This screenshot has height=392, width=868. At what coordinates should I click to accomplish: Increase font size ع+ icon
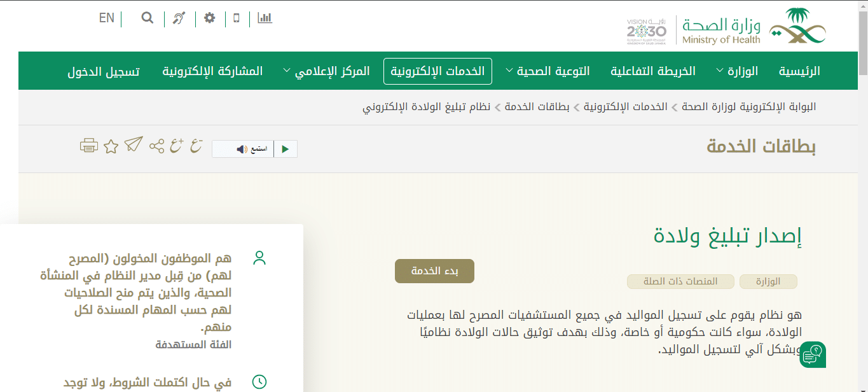tap(176, 146)
